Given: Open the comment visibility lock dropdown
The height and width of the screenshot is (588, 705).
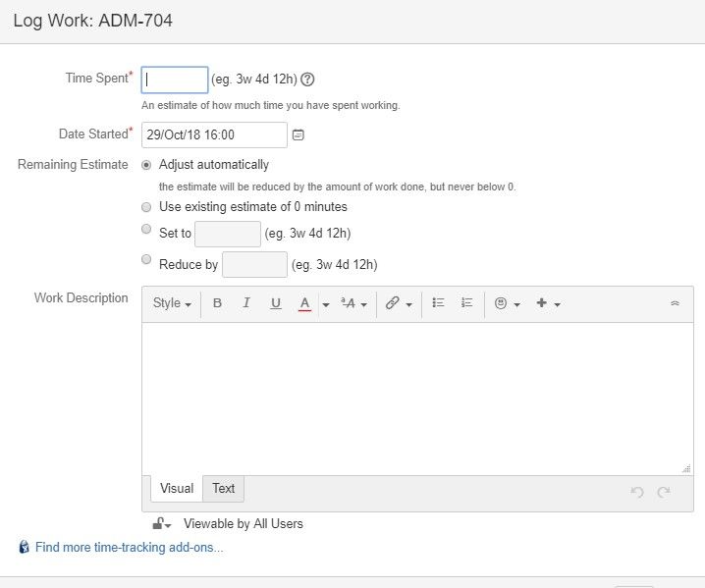Looking at the screenshot, I should click(162, 524).
